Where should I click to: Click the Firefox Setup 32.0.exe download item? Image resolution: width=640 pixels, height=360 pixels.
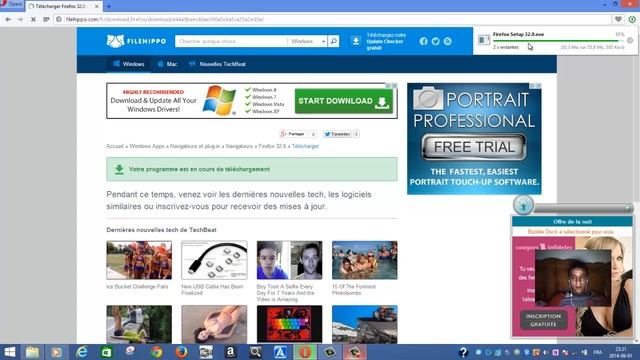tap(555, 40)
